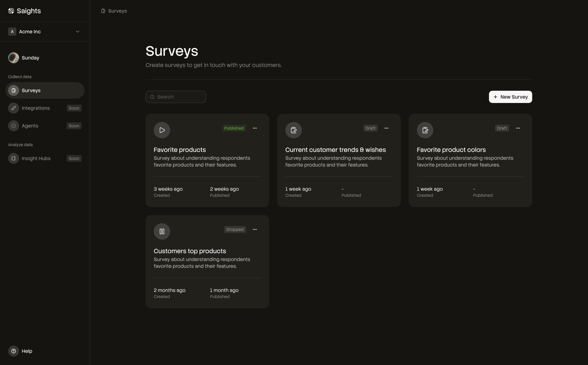Click the Help question mark icon

click(14, 351)
